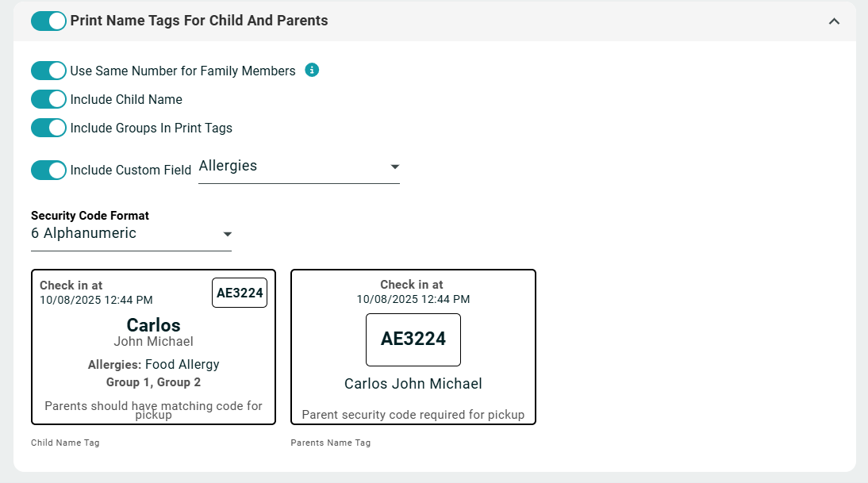This screenshot has width=868, height=483.
Task: Click the Allergies: Food Allergy line
Action: click(154, 365)
